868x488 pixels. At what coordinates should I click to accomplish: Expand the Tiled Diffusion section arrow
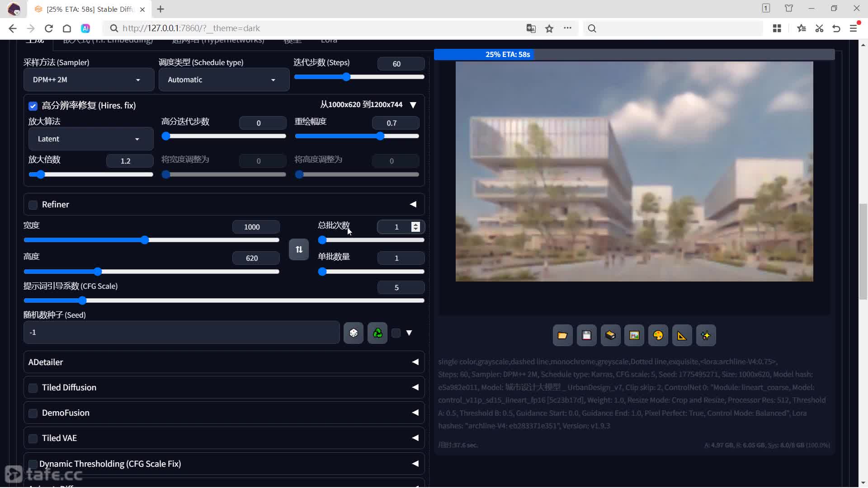415,387
